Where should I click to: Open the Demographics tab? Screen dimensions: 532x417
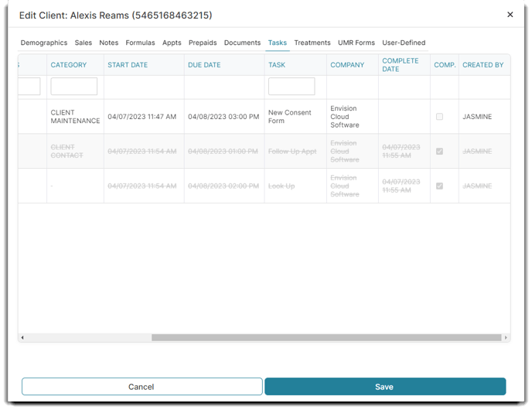coord(44,43)
